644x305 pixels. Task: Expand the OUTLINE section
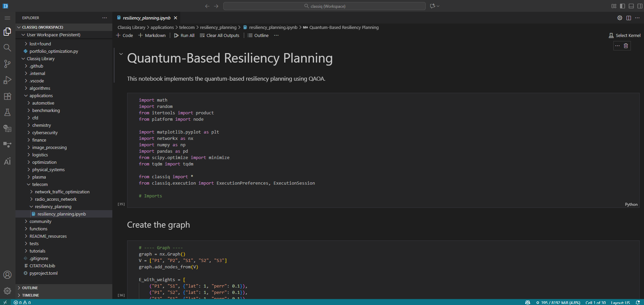point(30,288)
